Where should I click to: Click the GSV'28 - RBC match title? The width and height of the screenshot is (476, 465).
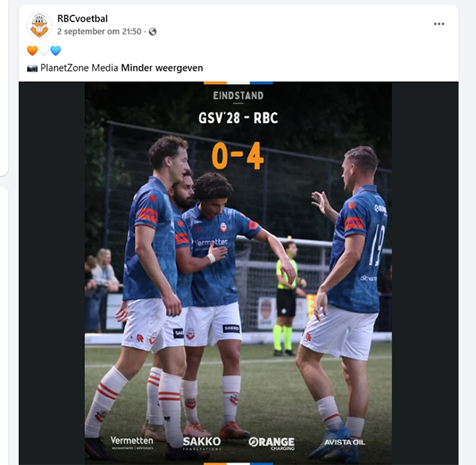pos(238,118)
